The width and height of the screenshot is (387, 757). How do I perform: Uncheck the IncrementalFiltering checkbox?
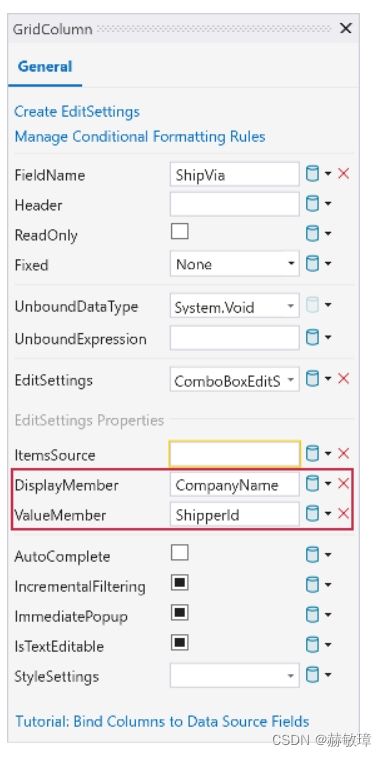click(180, 582)
